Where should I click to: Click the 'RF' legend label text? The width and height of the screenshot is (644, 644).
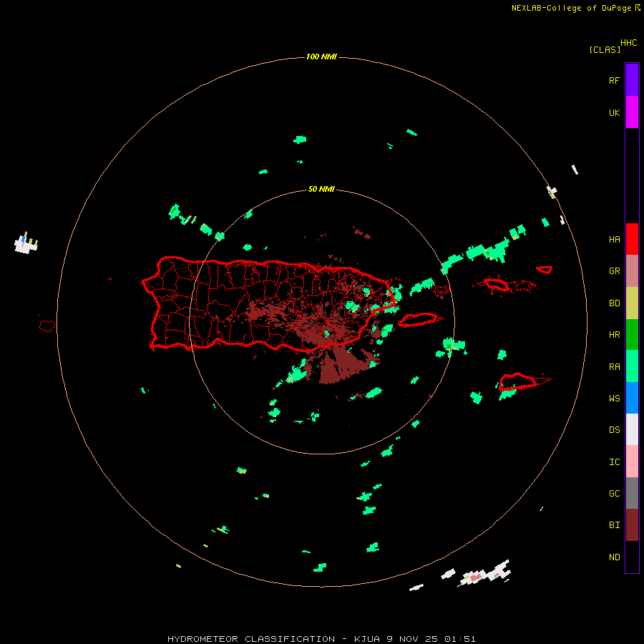pyautogui.click(x=614, y=80)
